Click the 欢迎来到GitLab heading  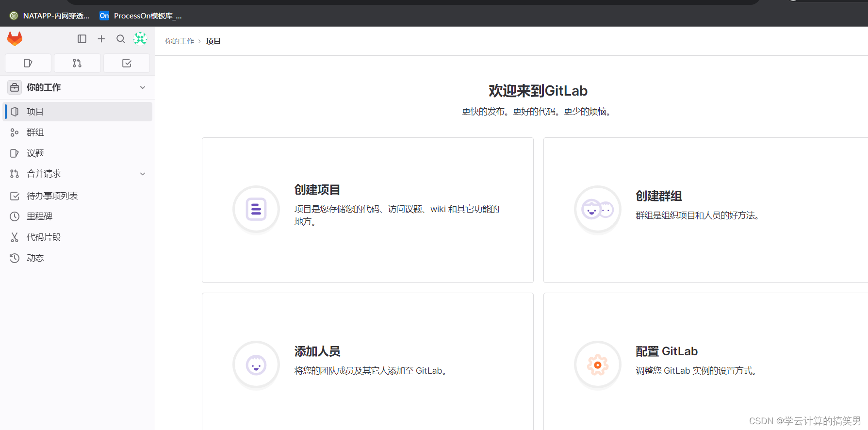(x=538, y=91)
